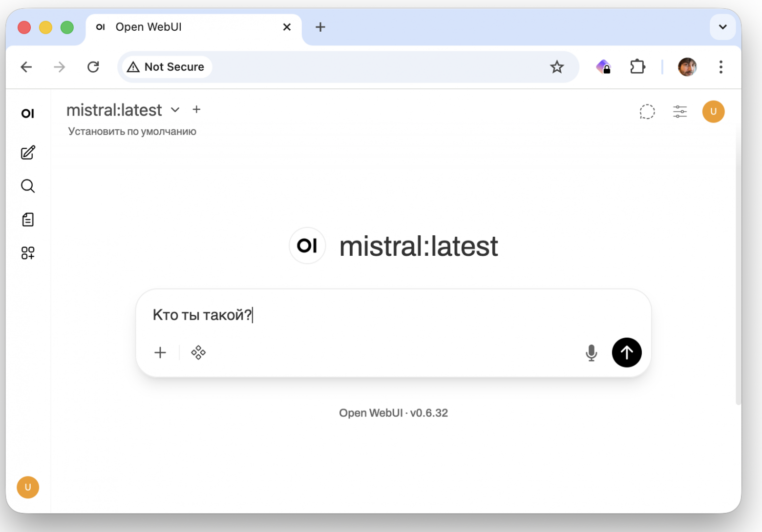Open the orange user profile avatar at top right
Image resolution: width=762 pixels, height=532 pixels.
(713, 112)
